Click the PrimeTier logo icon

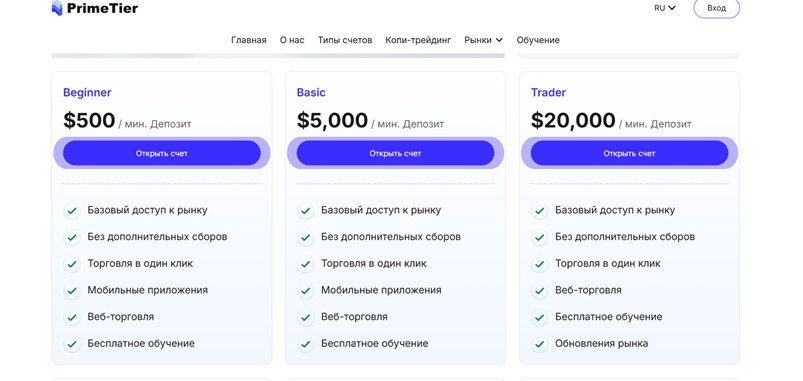(57, 8)
